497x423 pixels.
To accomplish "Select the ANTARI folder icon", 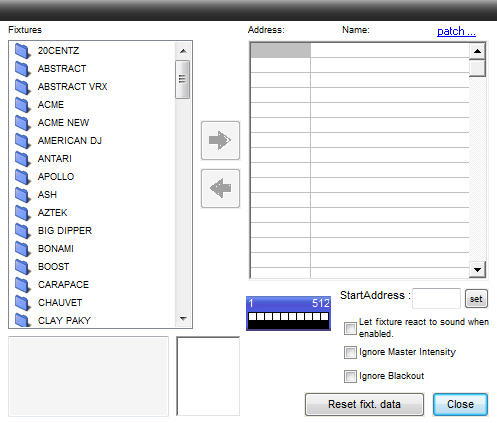I will pyautogui.click(x=23, y=159).
